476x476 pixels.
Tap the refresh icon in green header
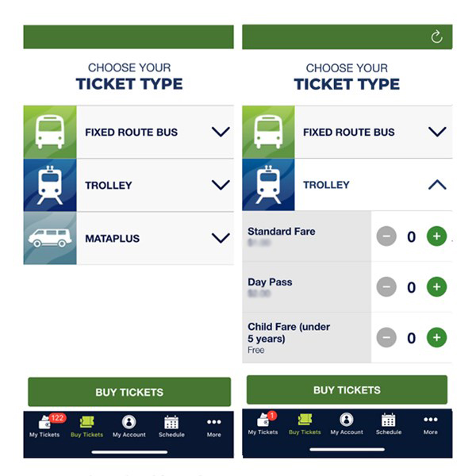click(436, 37)
